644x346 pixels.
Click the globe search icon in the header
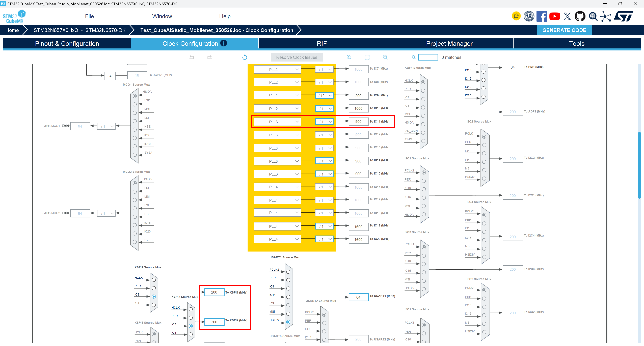point(593,16)
